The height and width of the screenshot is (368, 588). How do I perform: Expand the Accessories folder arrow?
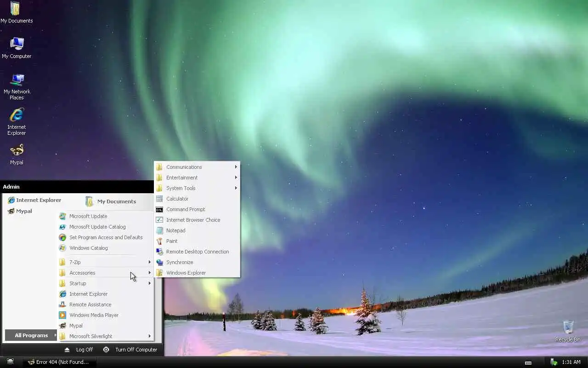(x=149, y=273)
